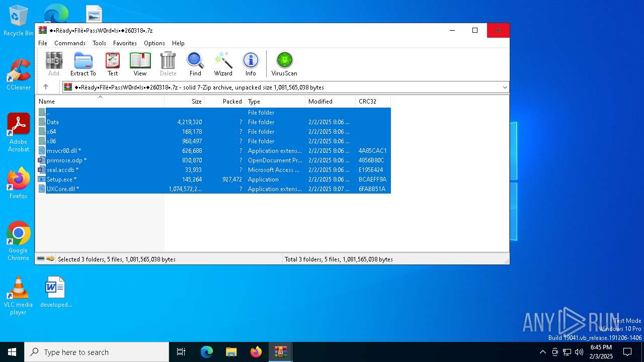644x362 pixels.
Task: Click the Add toolbar icon
Action: (54, 64)
